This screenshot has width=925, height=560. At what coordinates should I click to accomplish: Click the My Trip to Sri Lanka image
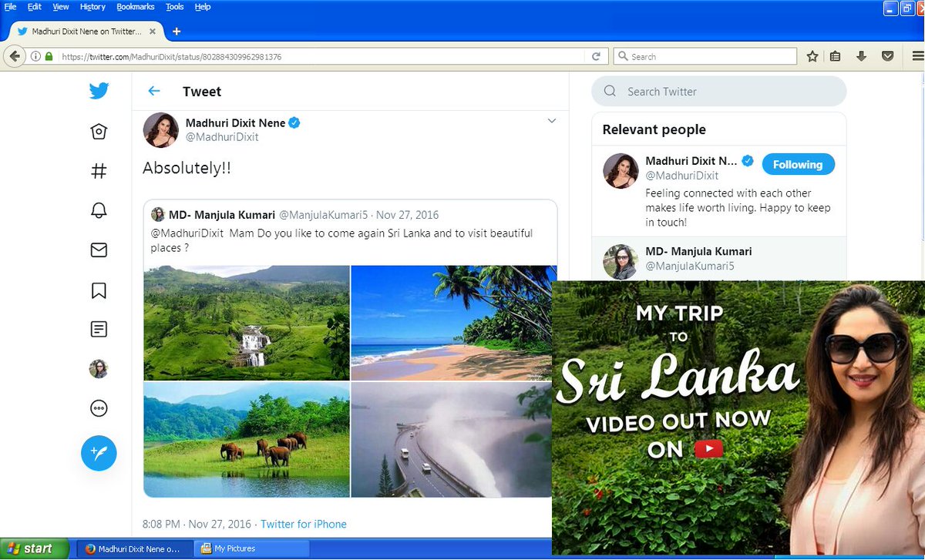coord(738,417)
